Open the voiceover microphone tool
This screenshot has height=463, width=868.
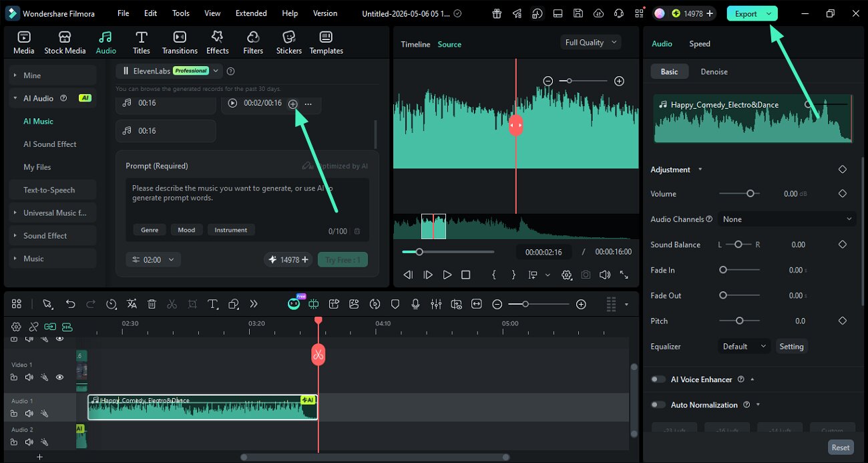[415, 304]
